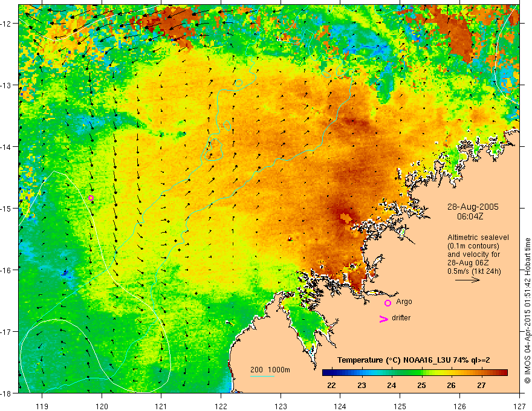Click the longitude axis label 127
This screenshot has height=411, width=532.
(519, 406)
